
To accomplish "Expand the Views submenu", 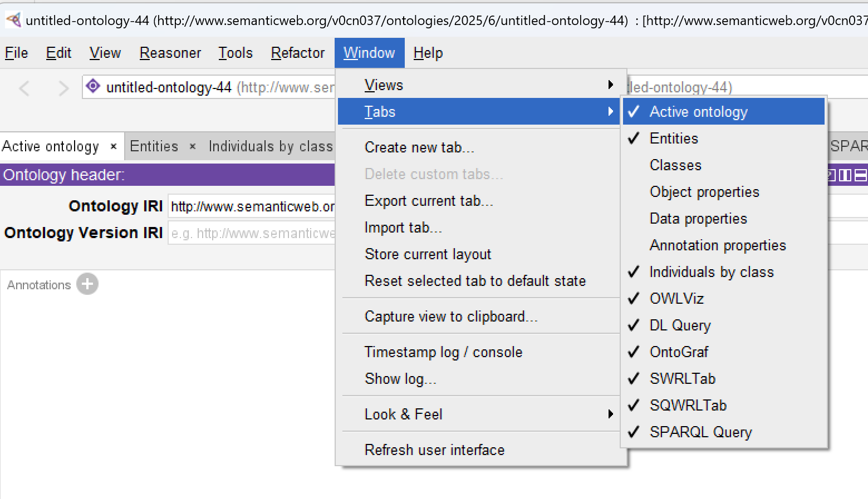I will tap(479, 85).
